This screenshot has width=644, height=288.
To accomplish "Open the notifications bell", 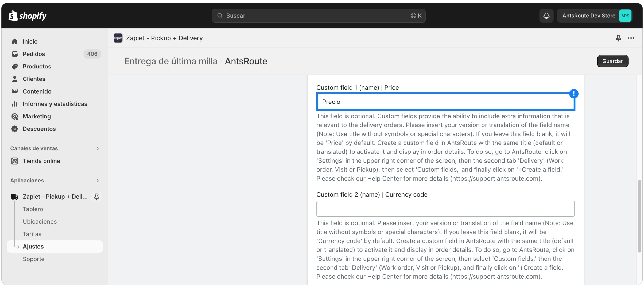I will 546,16.
